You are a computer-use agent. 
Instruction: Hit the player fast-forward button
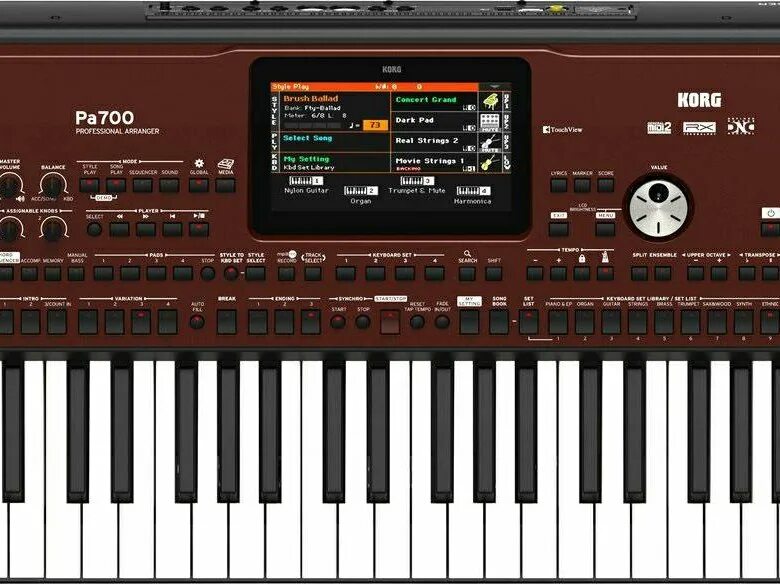[146, 229]
